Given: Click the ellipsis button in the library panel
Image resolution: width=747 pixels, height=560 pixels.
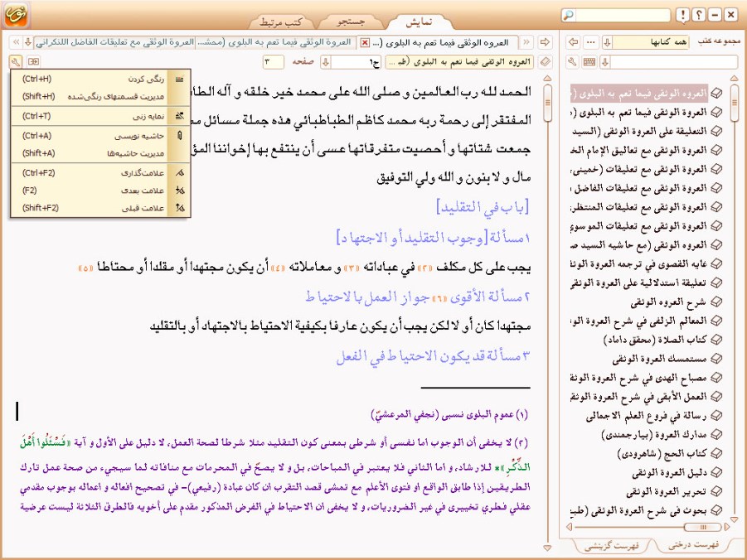Looking at the screenshot, I should click(591, 42).
